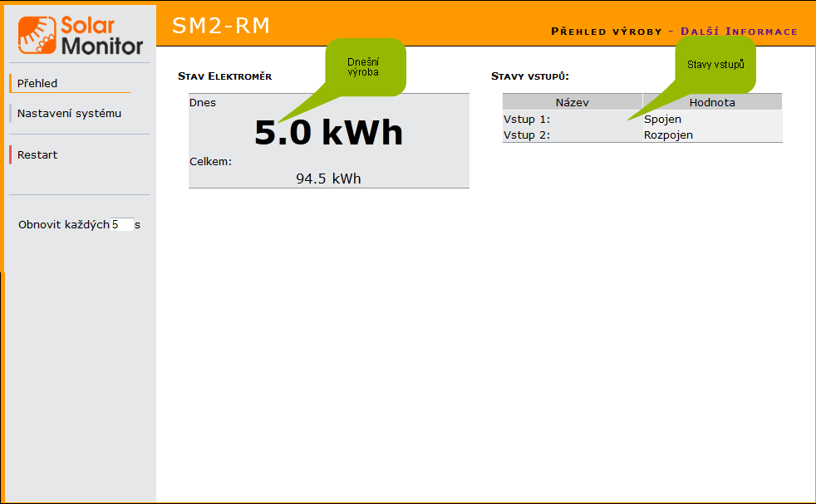
Task: Open the Přehled výroby link
Action: tap(606, 32)
